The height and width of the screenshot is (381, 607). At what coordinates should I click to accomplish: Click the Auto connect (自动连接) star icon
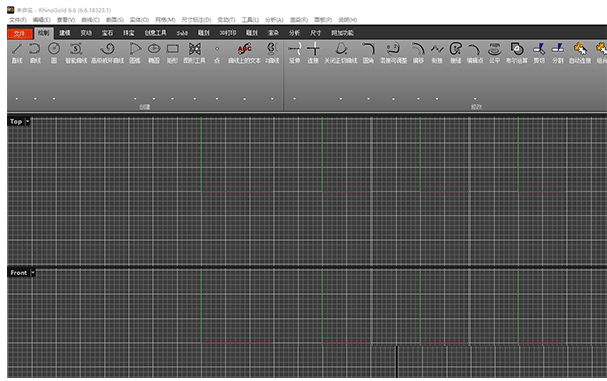coord(580,49)
